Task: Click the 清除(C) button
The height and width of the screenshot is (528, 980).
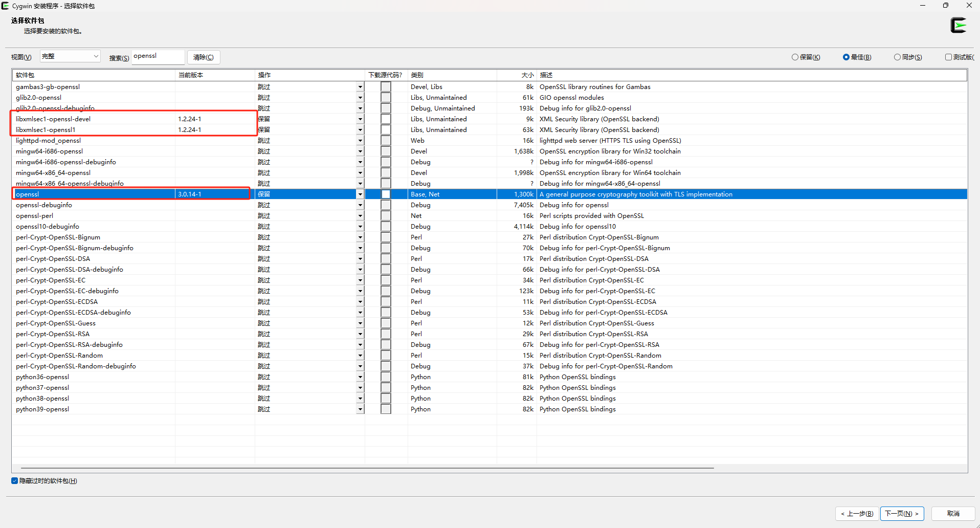Action: pyautogui.click(x=204, y=57)
